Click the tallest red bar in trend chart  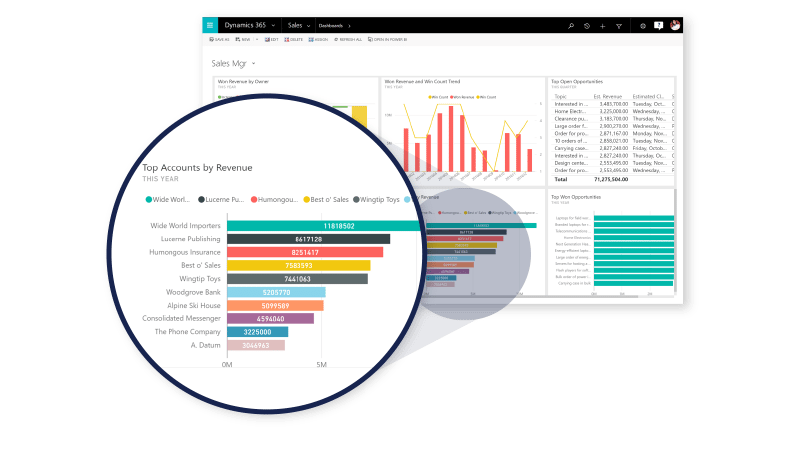pos(451,138)
